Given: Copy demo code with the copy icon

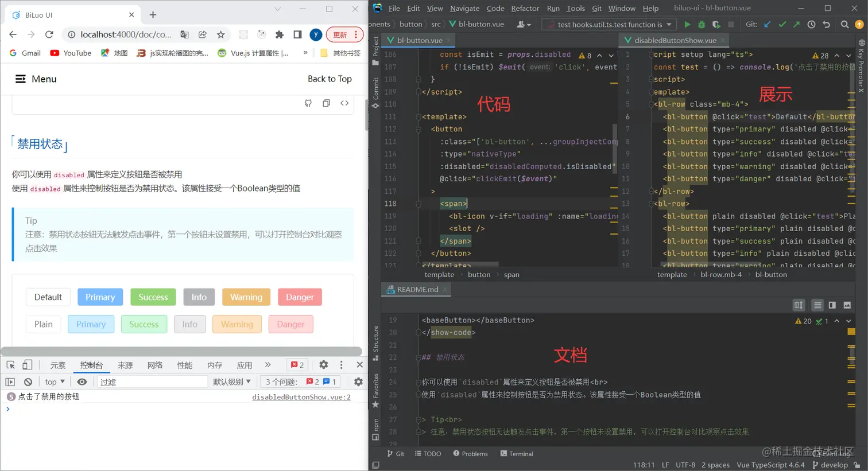Looking at the screenshot, I should tap(326, 103).
